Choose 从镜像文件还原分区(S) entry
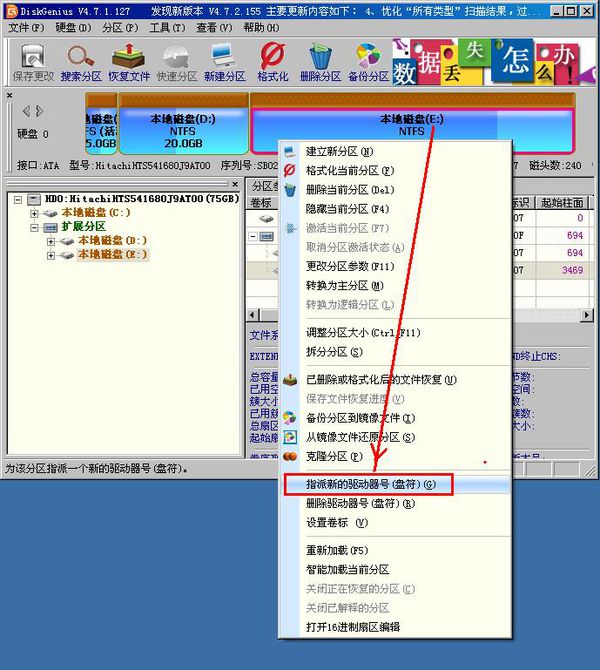Image resolution: width=600 pixels, height=670 pixels. (395, 438)
